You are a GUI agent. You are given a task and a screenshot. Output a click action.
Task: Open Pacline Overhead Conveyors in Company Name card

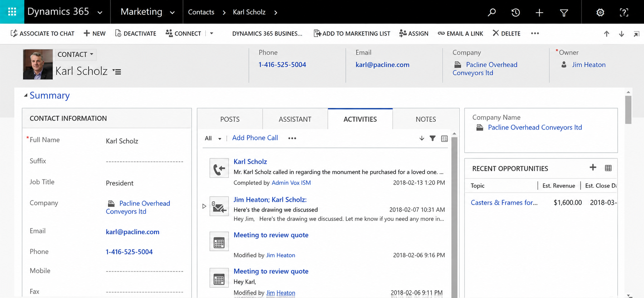(535, 128)
